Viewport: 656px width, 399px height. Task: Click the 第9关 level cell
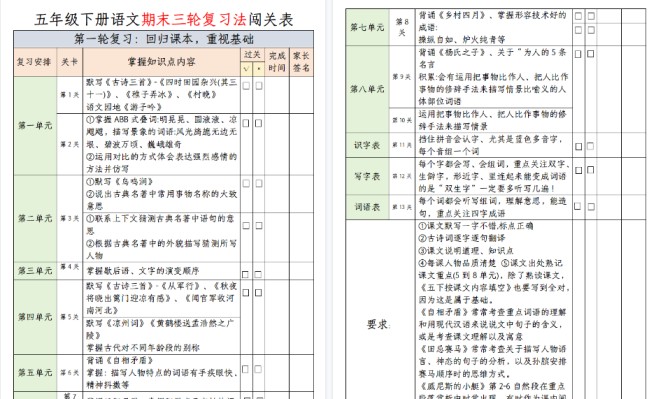click(402, 77)
